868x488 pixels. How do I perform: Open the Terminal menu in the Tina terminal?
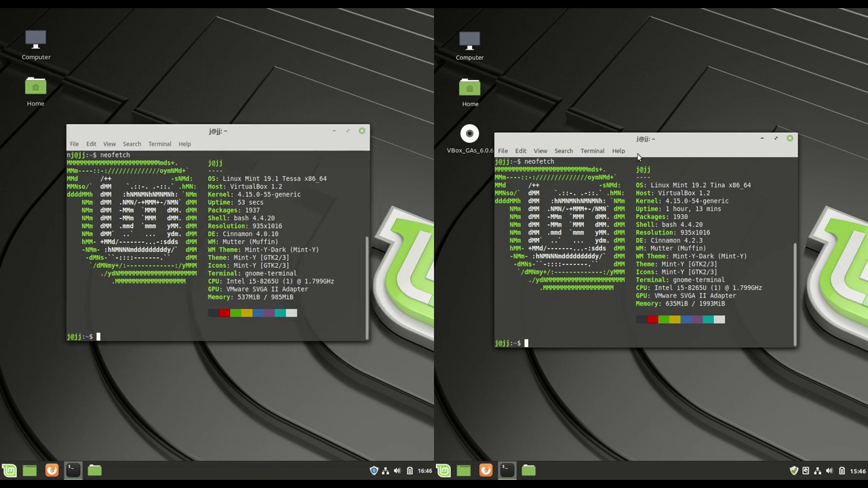pyautogui.click(x=592, y=150)
